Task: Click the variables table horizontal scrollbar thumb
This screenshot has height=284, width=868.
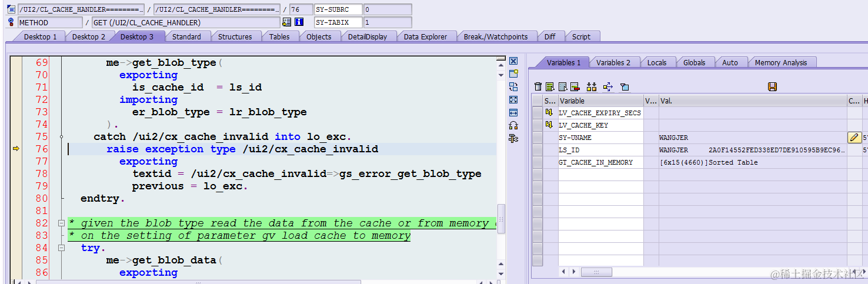Action: (596, 272)
